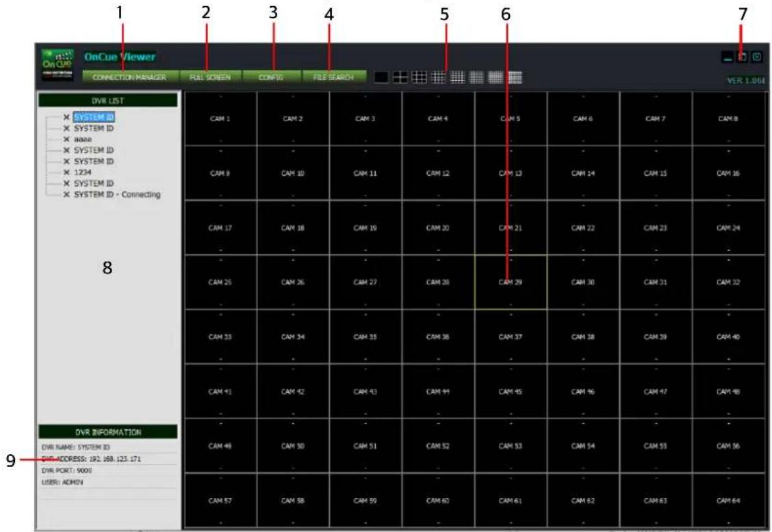Select the CAM 60 video pane
772x532 pixels.
[x=438, y=501]
